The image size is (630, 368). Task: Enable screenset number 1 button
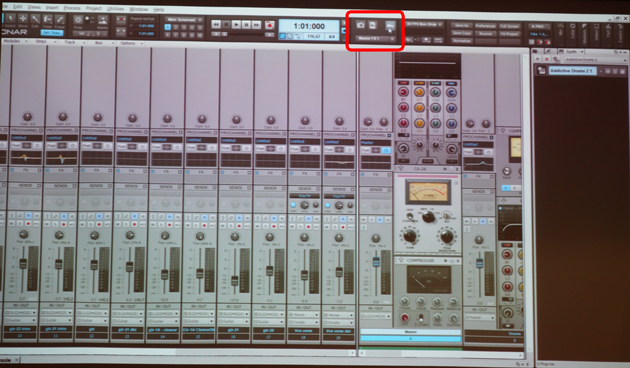pyautogui.click(x=168, y=27)
